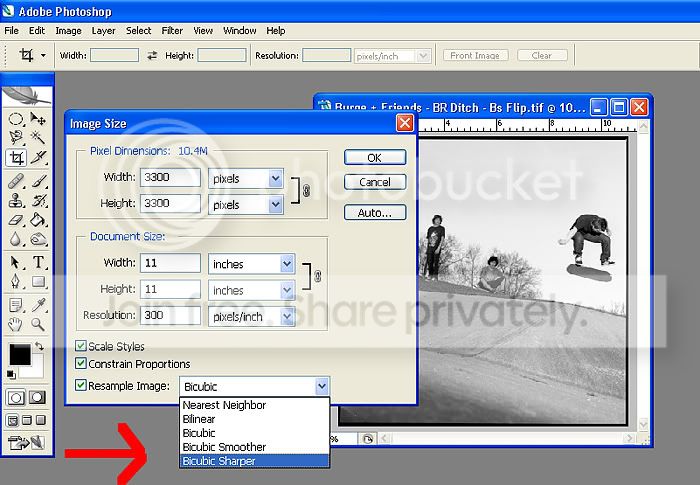The width and height of the screenshot is (700, 485).
Task: Click the black foreground color swatch
Action: (x=19, y=354)
